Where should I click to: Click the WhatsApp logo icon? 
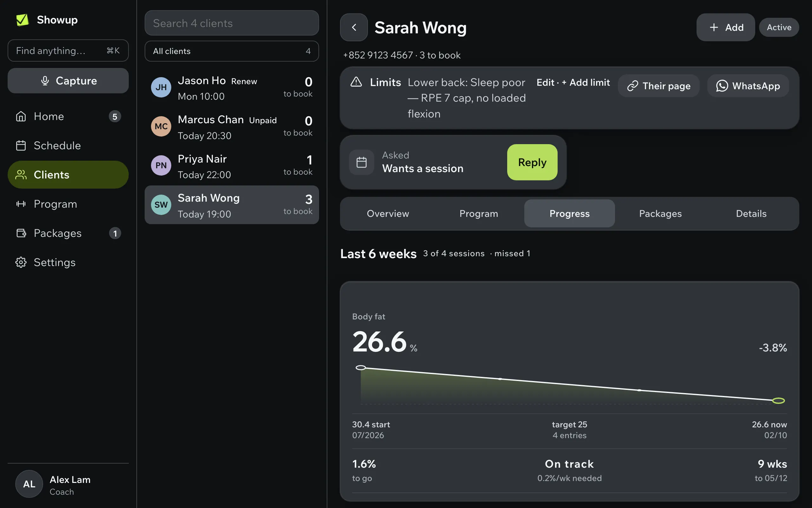pyautogui.click(x=722, y=86)
